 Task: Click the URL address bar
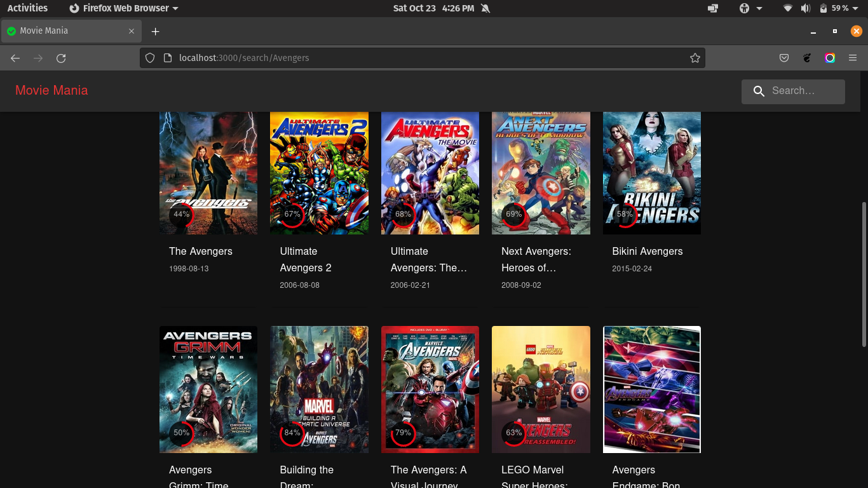click(x=422, y=58)
